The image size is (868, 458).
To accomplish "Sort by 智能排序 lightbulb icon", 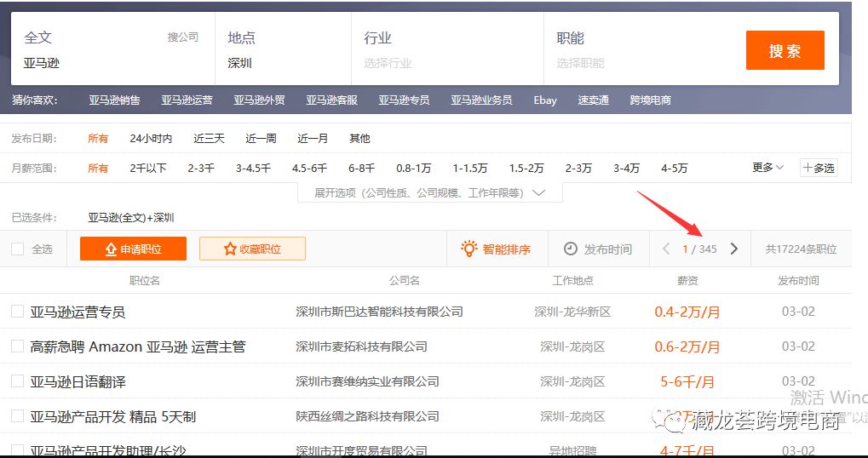I will pos(468,249).
